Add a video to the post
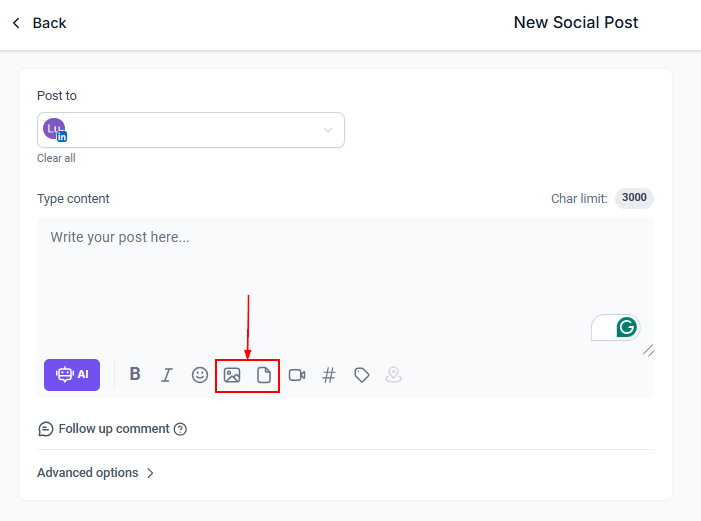 tap(297, 375)
